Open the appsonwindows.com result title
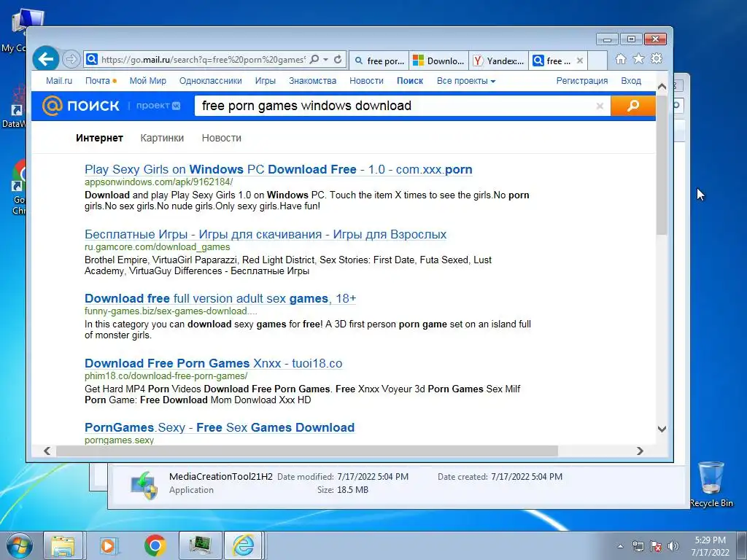The width and height of the screenshot is (747, 560). pos(279,169)
